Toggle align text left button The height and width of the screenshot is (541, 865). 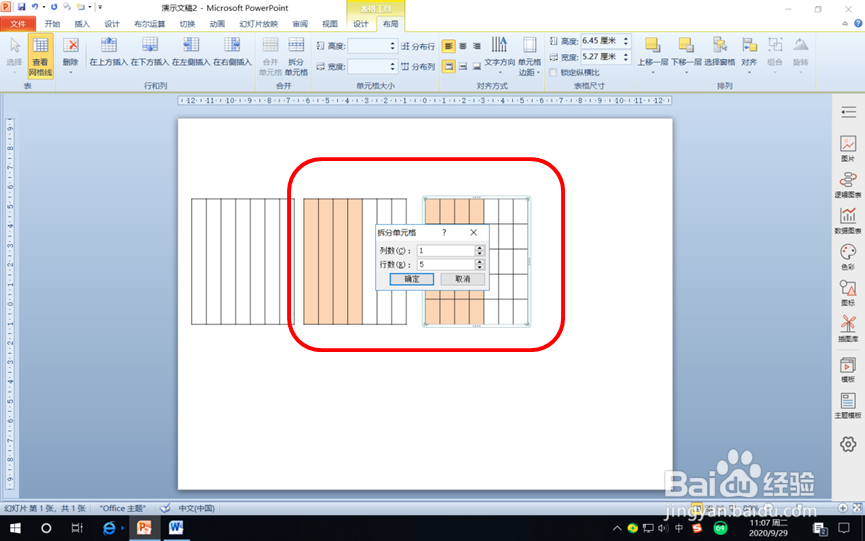(448, 46)
